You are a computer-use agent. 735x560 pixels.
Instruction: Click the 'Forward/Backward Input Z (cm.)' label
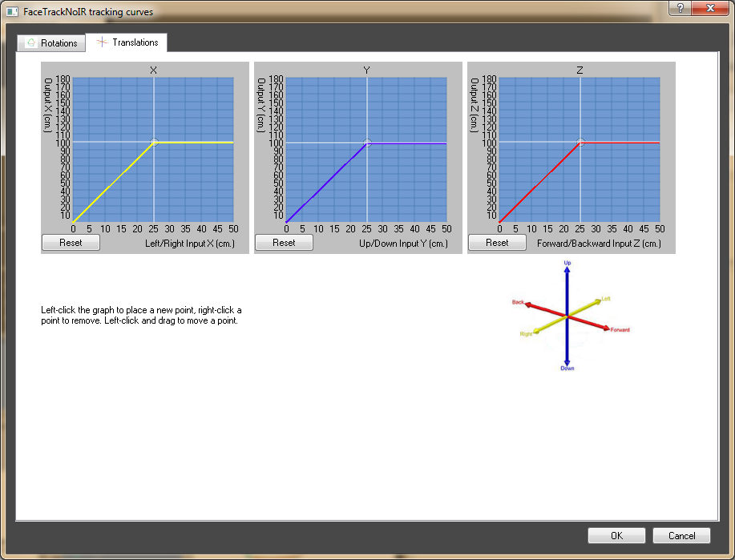(599, 244)
